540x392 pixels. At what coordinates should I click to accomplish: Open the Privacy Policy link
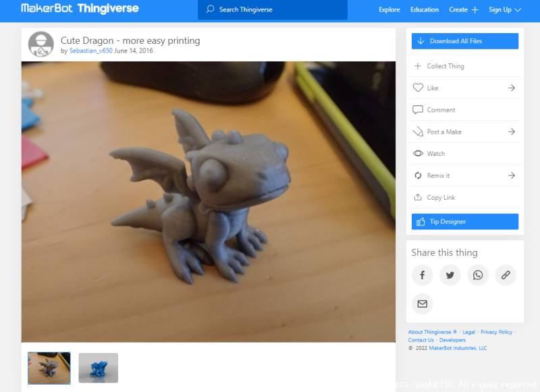pyautogui.click(x=496, y=332)
